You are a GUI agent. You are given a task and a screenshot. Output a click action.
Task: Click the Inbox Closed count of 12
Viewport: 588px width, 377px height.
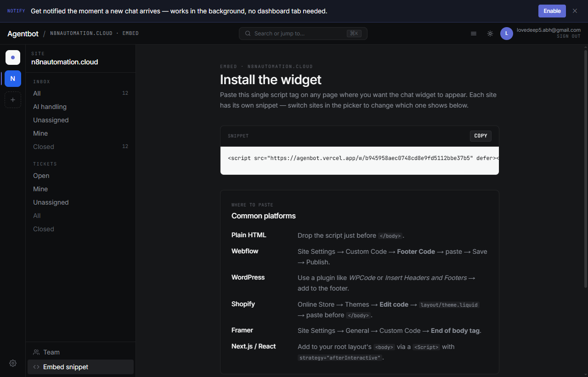[x=125, y=147]
